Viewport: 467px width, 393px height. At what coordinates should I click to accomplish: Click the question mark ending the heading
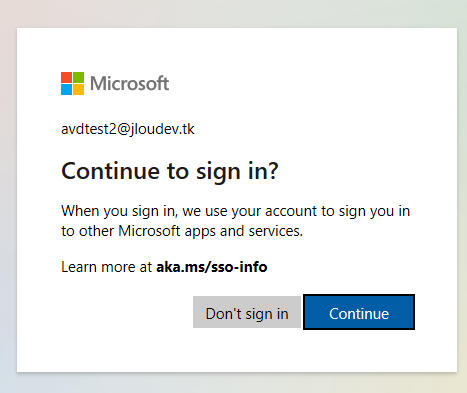[x=273, y=170]
